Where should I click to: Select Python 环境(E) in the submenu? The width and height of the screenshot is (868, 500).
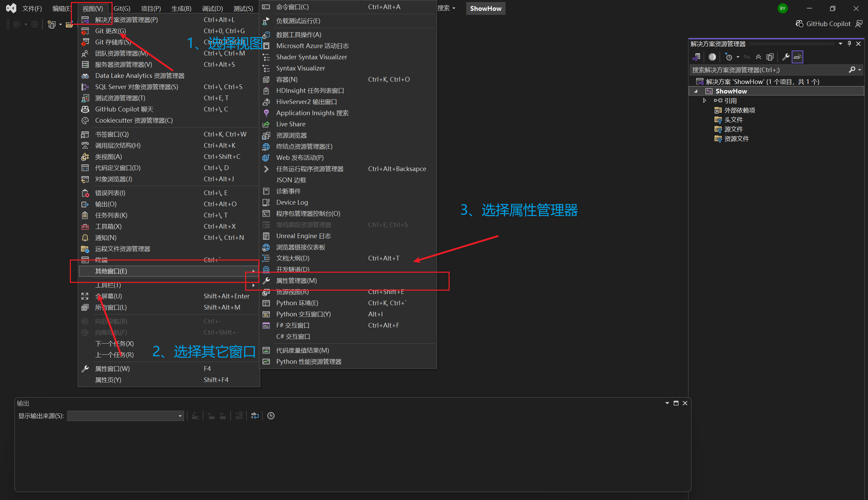coord(348,303)
